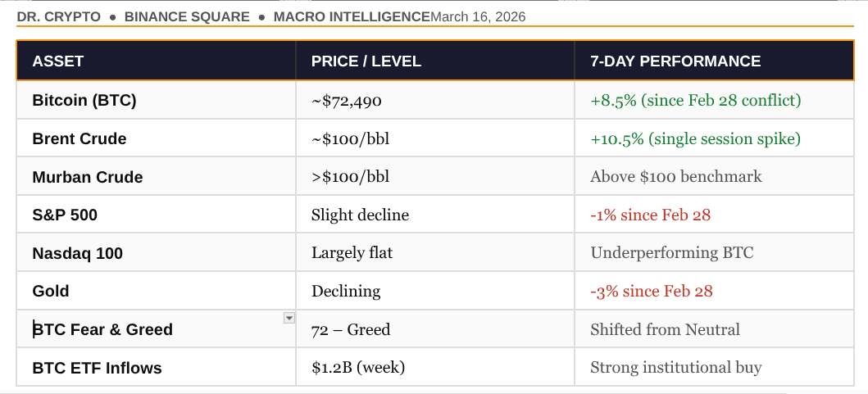The width and height of the screenshot is (868, 394).
Task: Select the Brent Crude asset cell
Action: [80, 139]
